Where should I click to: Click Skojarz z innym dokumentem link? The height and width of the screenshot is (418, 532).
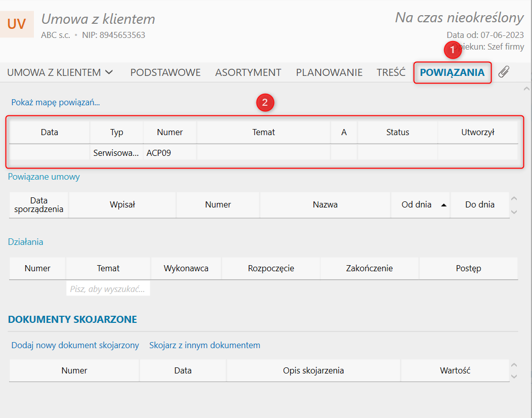204,345
